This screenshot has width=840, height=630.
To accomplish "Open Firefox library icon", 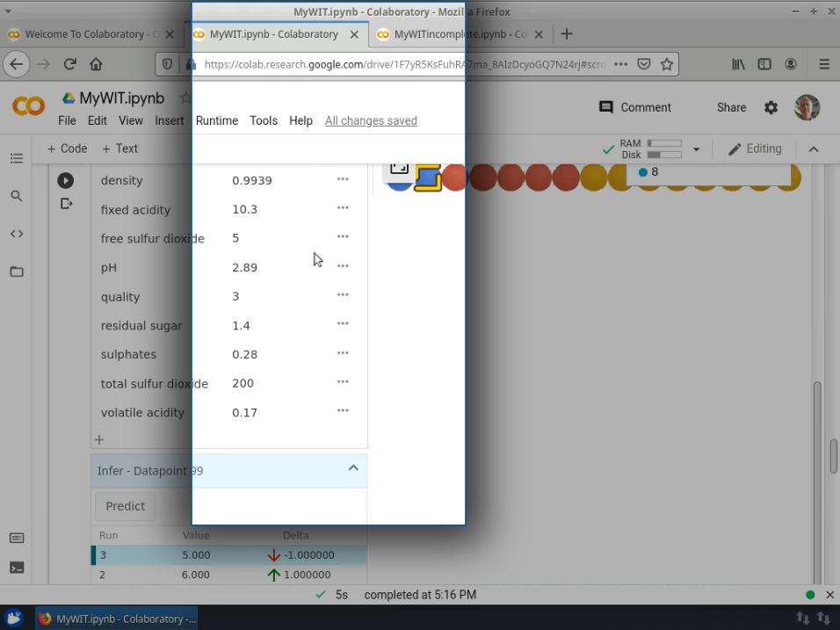I will [738, 64].
